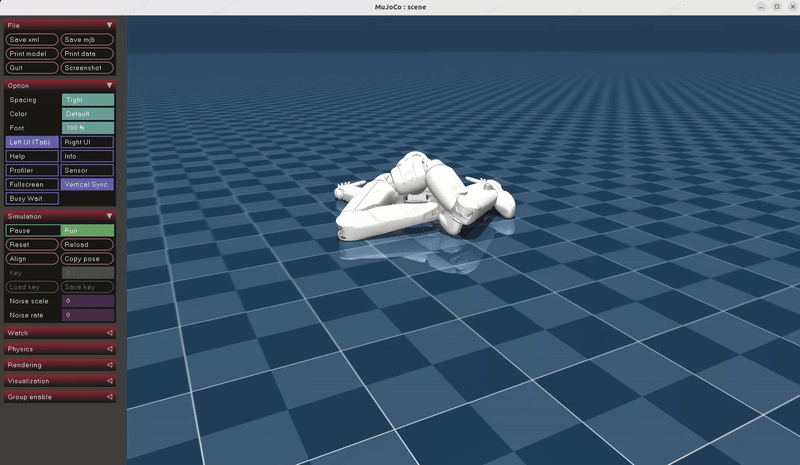This screenshot has height=465, width=800.
Task: Change the Spacing value Tight
Action: [x=88, y=100]
